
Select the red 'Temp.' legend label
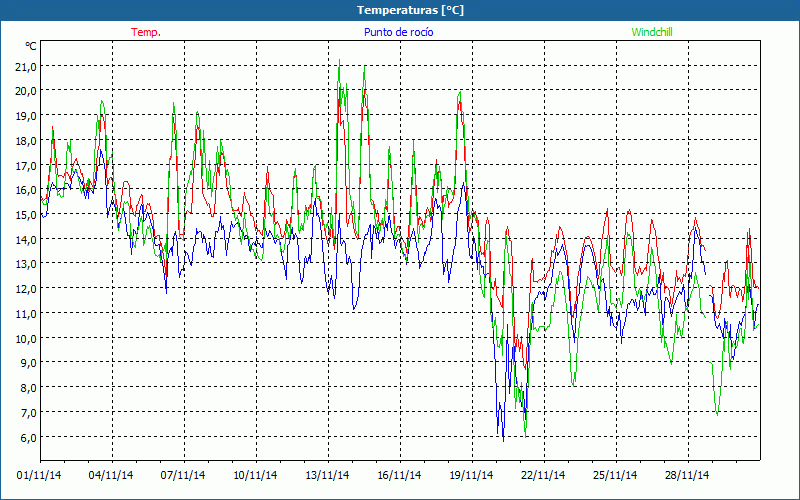point(146,32)
